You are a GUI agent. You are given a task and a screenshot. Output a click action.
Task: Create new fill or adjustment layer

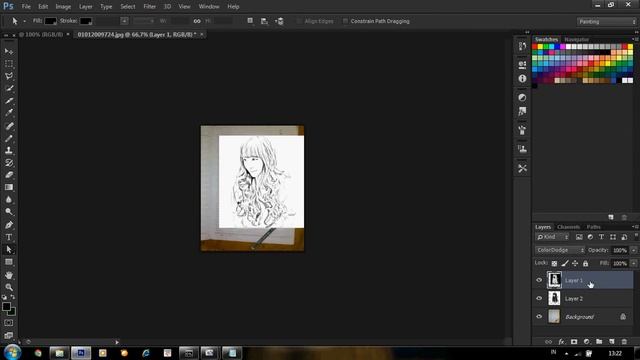(x=587, y=342)
